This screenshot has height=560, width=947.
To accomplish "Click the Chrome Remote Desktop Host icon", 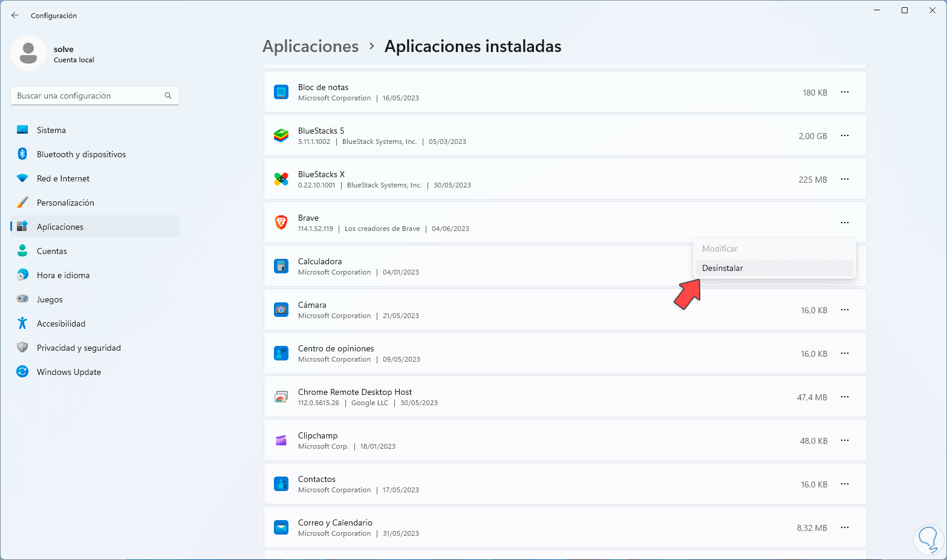I will pos(281,397).
